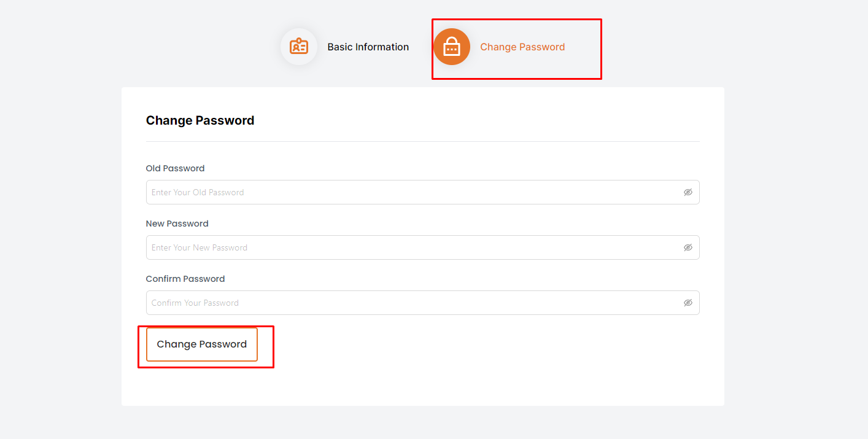
Task: Click the "New Password" field label
Action: [x=177, y=223]
